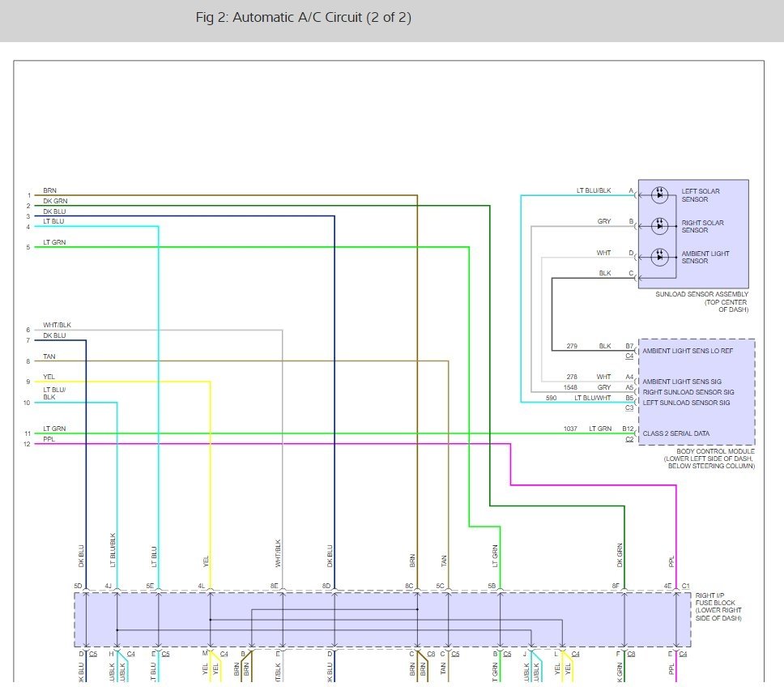This screenshot has height=687, width=784.
Task: Click fuse block terminal label 8C
Action: [x=409, y=586]
